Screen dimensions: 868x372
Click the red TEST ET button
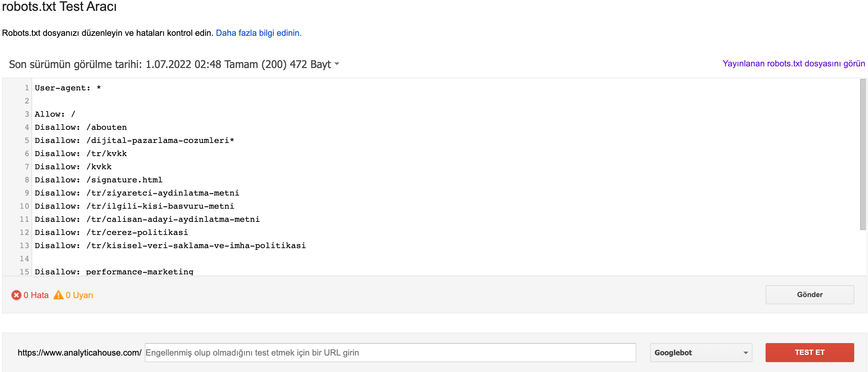809,352
